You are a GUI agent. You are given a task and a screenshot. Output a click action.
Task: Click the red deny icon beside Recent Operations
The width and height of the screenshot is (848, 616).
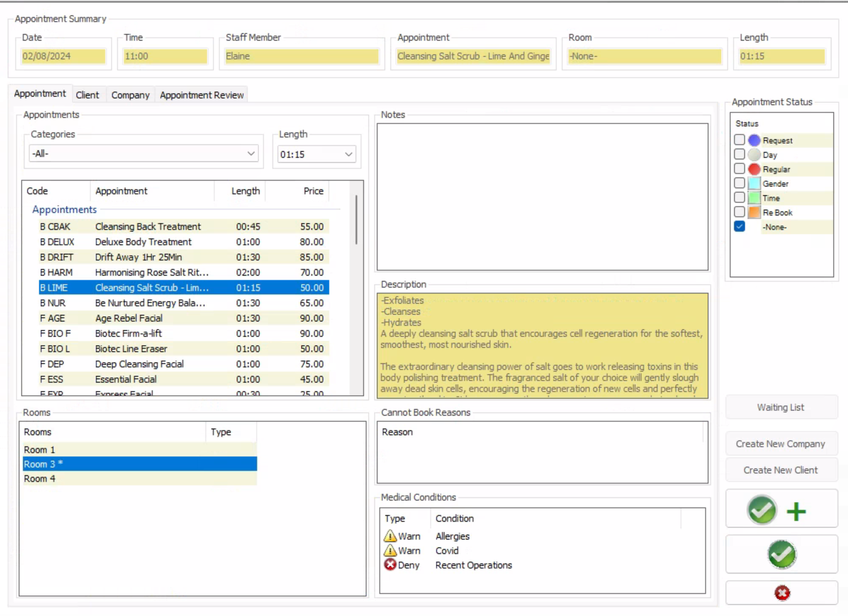point(390,565)
